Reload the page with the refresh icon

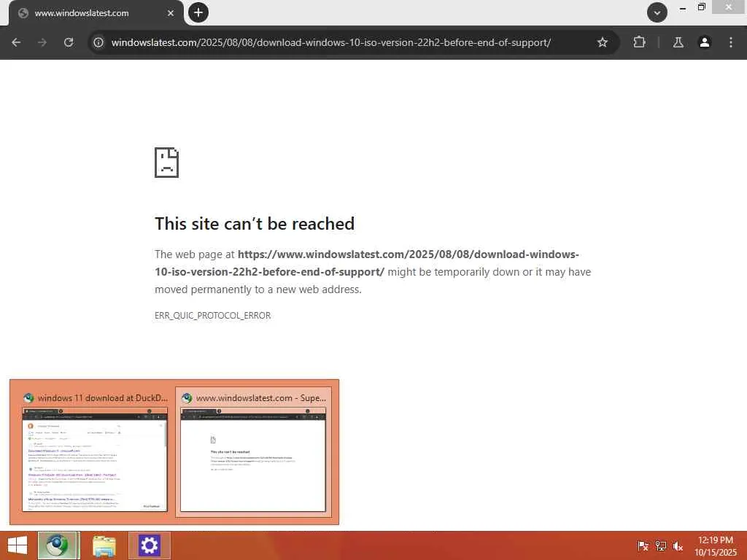point(69,42)
